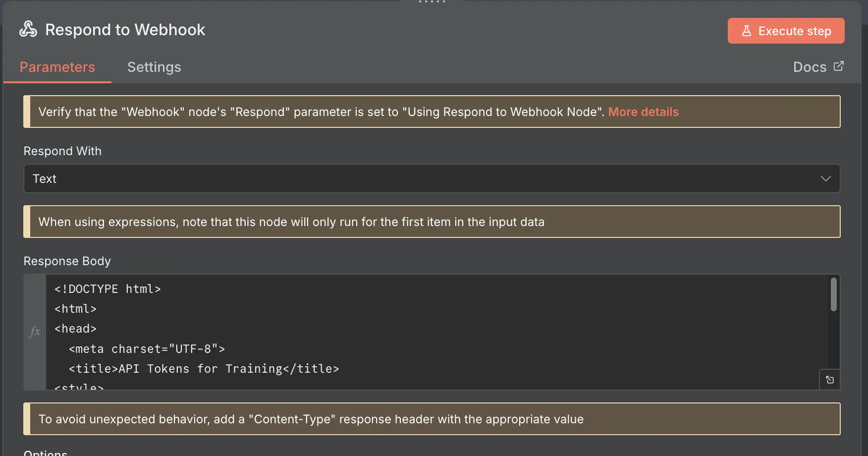Click the chevron icon on the Respond With selector

(825, 178)
